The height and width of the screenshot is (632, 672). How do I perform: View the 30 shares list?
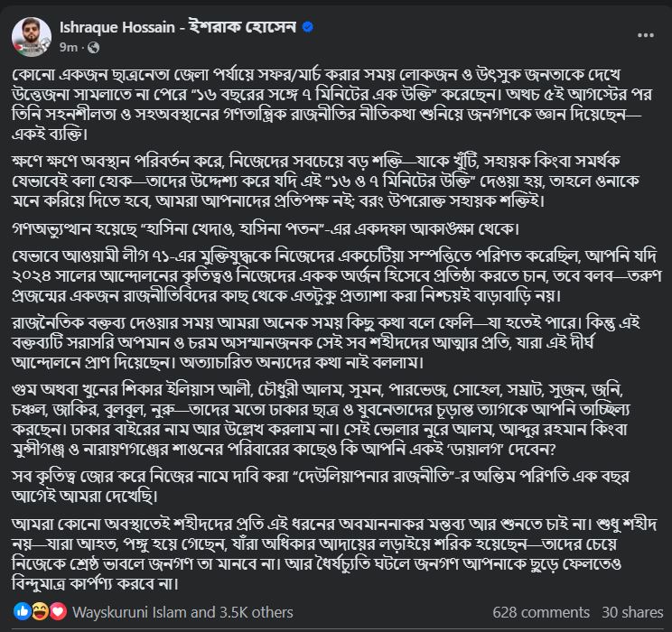(632, 612)
